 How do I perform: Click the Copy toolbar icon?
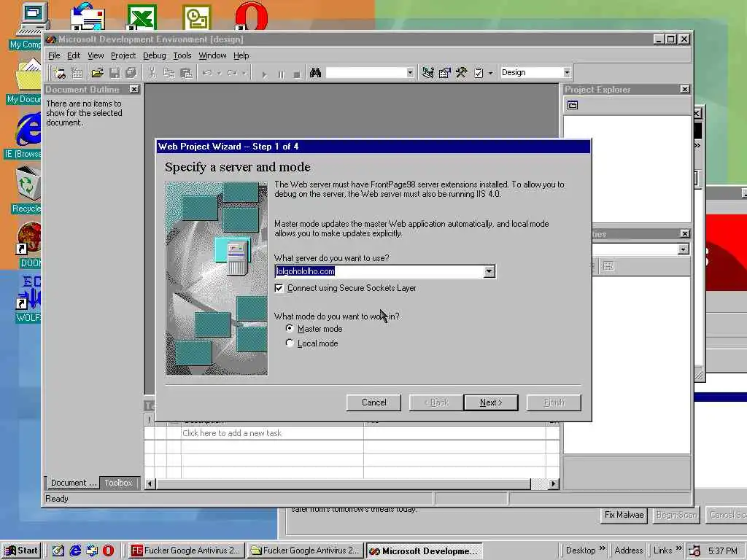pyautogui.click(x=169, y=73)
